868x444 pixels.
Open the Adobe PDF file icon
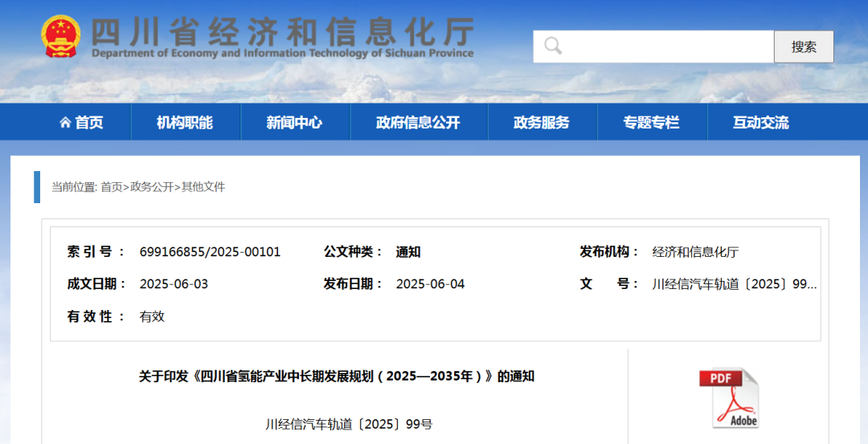tap(730, 397)
